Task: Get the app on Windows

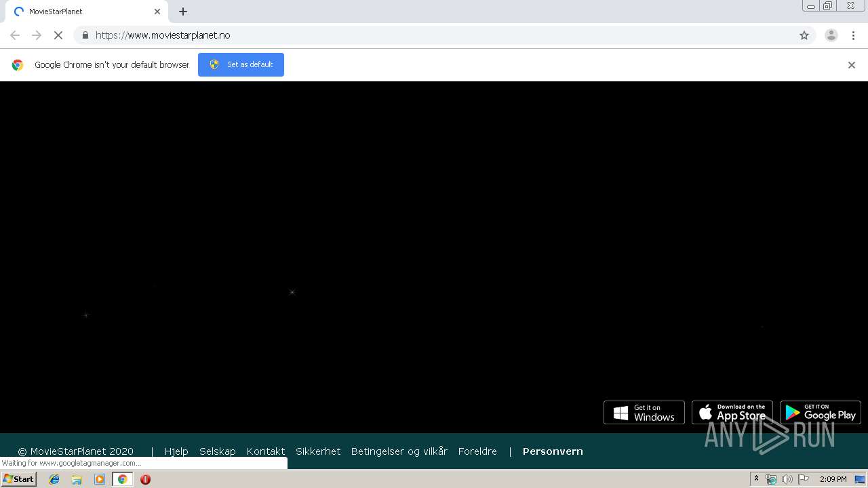Action: pyautogui.click(x=644, y=413)
